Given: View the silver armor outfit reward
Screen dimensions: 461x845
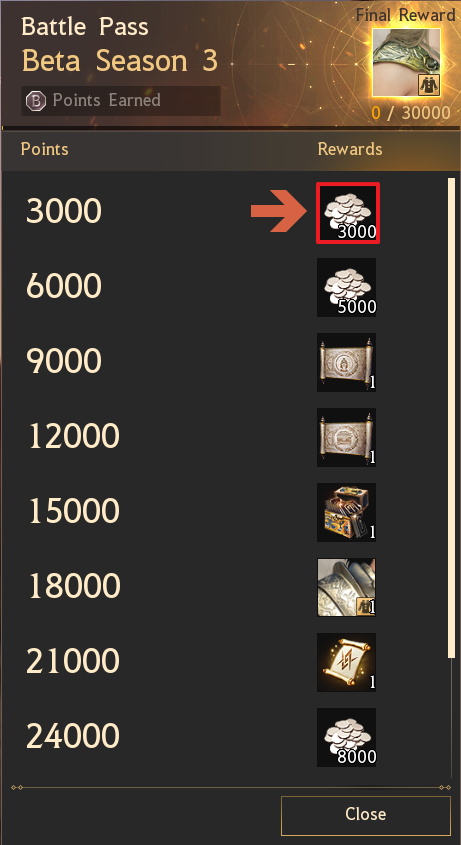Looking at the screenshot, I should [347, 587].
